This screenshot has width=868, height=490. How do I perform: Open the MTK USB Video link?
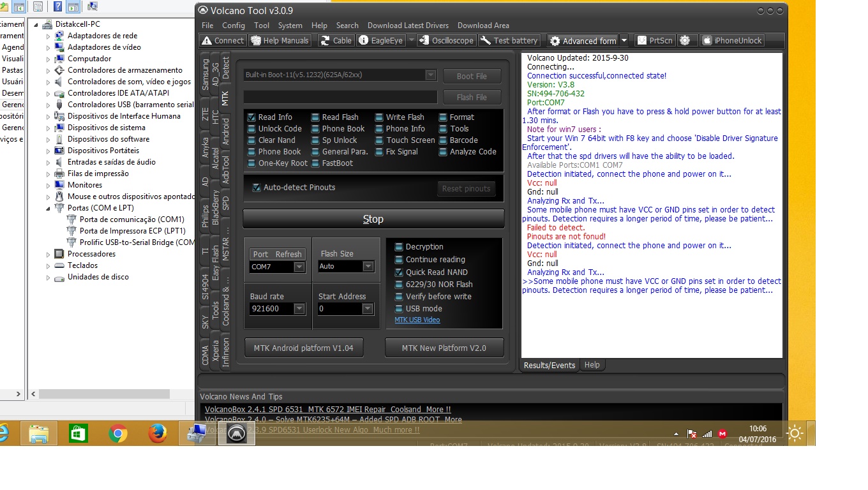point(417,320)
